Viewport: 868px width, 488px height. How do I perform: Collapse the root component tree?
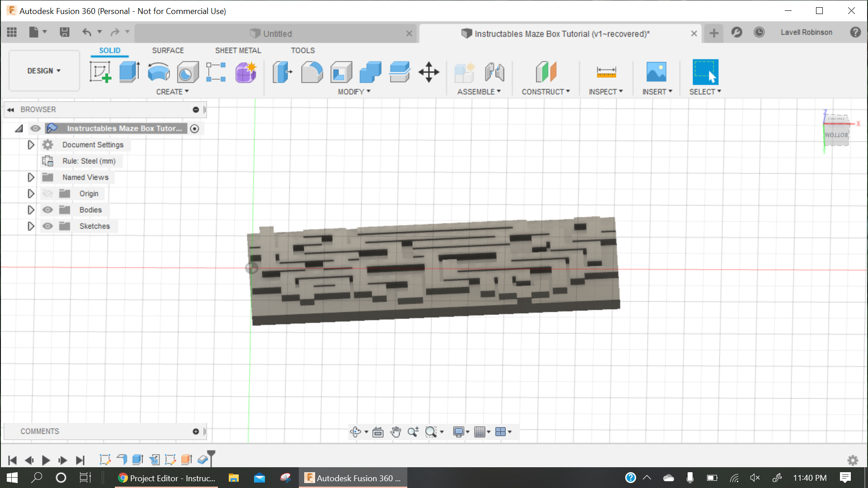coord(19,129)
